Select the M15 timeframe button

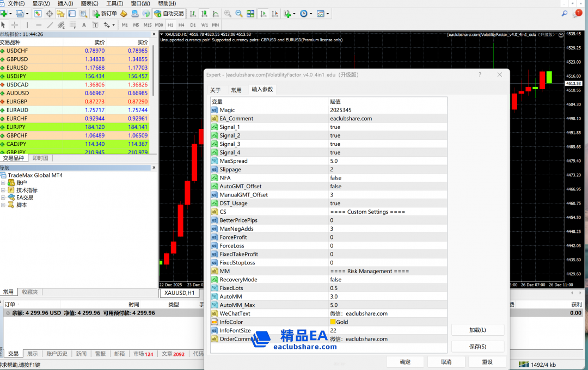[x=148, y=25]
